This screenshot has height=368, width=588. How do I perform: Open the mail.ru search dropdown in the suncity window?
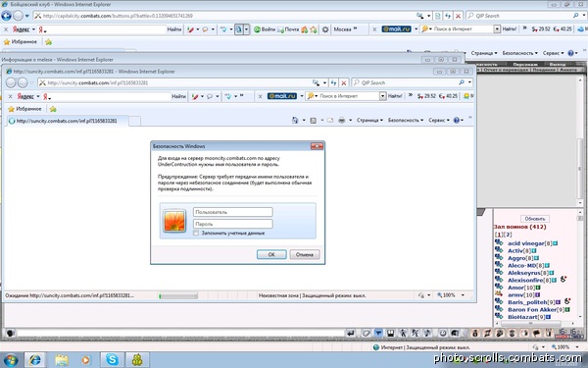click(382, 96)
